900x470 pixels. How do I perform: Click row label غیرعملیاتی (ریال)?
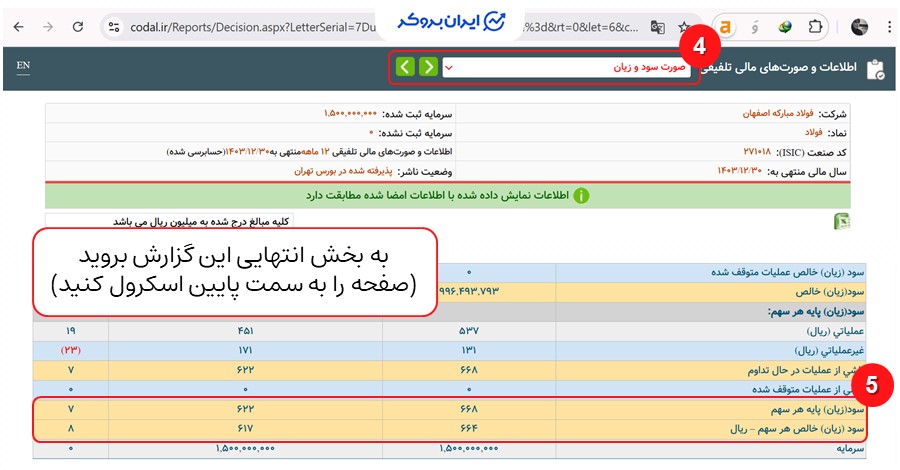click(x=829, y=351)
